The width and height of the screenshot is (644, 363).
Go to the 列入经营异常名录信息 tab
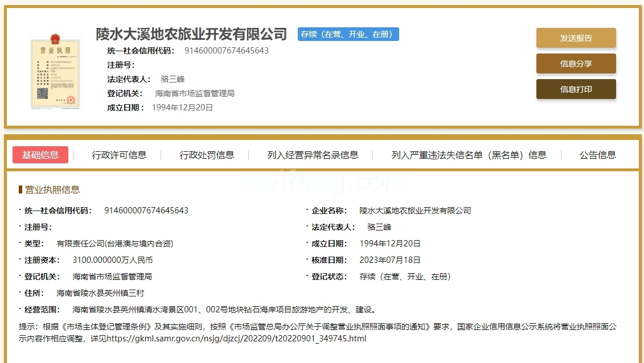313,155
